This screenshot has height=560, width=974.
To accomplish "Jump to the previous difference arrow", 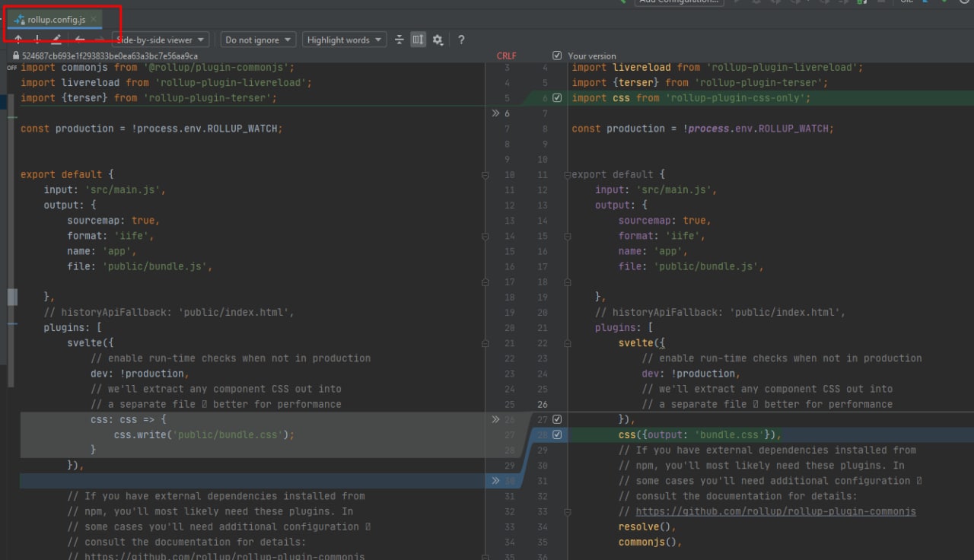I will point(18,40).
